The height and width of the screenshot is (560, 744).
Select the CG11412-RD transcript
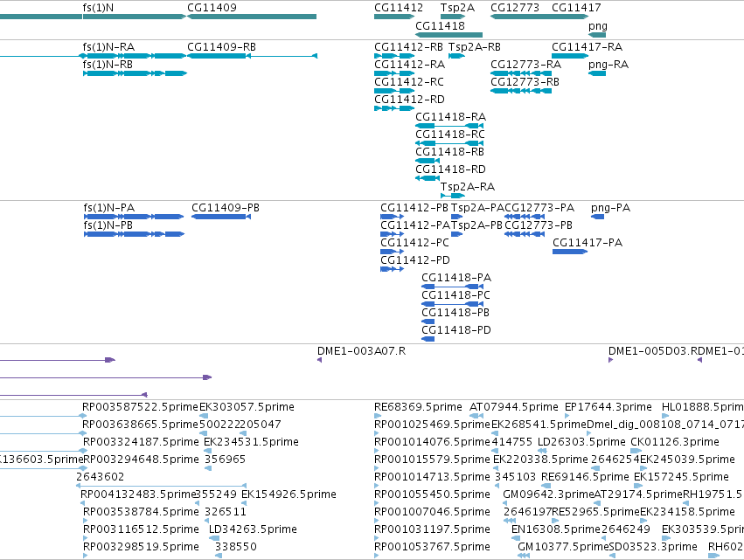[x=394, y=108]
